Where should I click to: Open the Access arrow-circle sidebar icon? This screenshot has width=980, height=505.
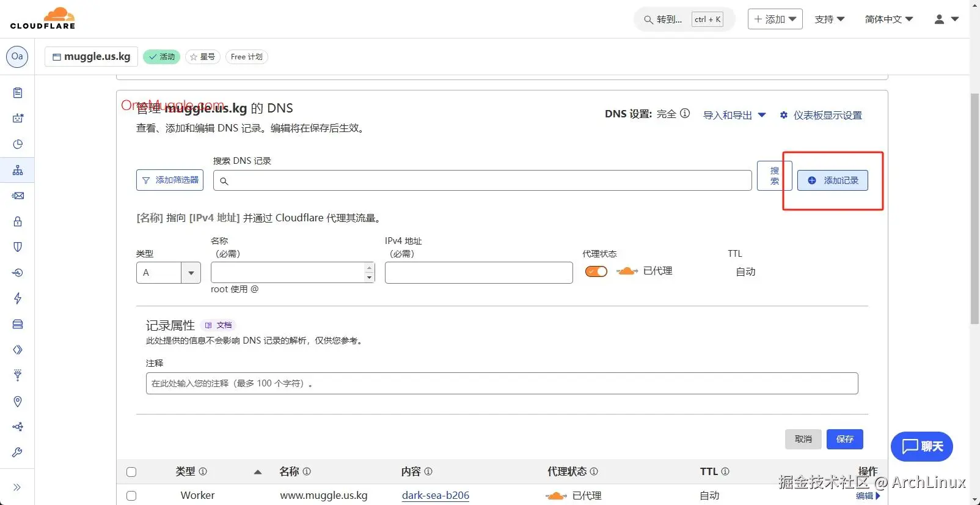point(18,273)
